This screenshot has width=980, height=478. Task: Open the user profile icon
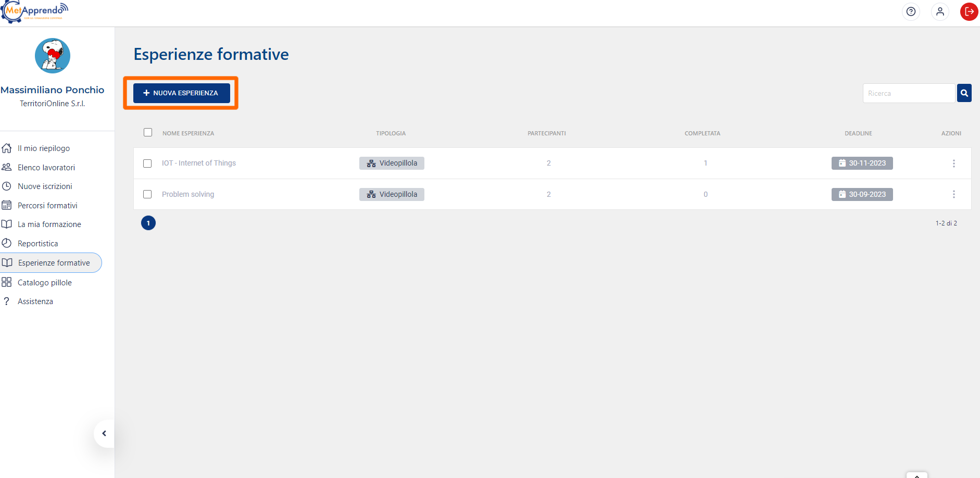pos(940,11)
